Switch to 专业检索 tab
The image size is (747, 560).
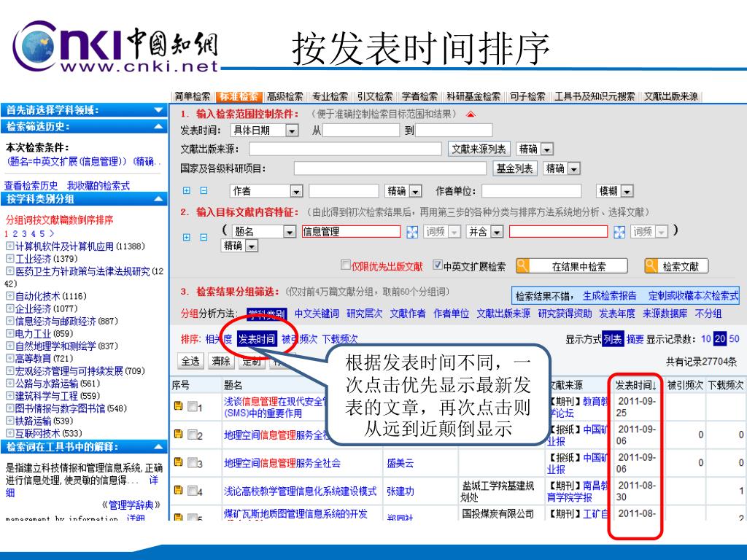[x=330, y=97]
